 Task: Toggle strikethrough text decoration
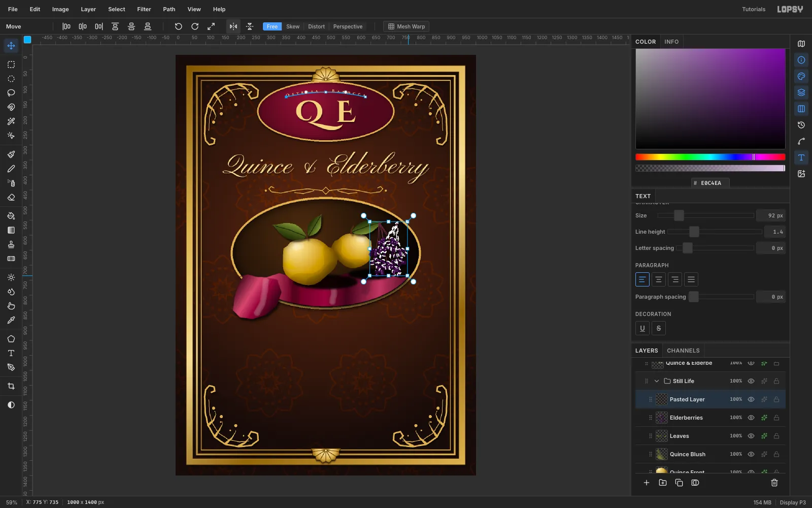coord(659,328)
